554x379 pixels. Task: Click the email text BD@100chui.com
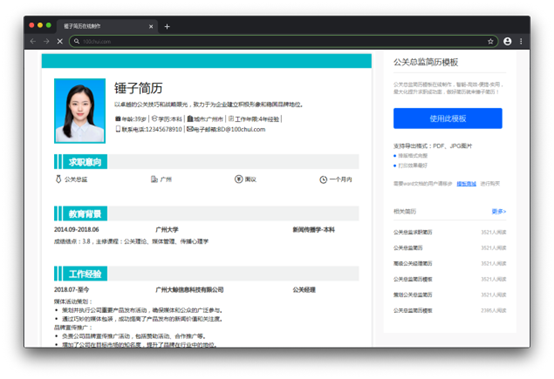pos(241,129)
